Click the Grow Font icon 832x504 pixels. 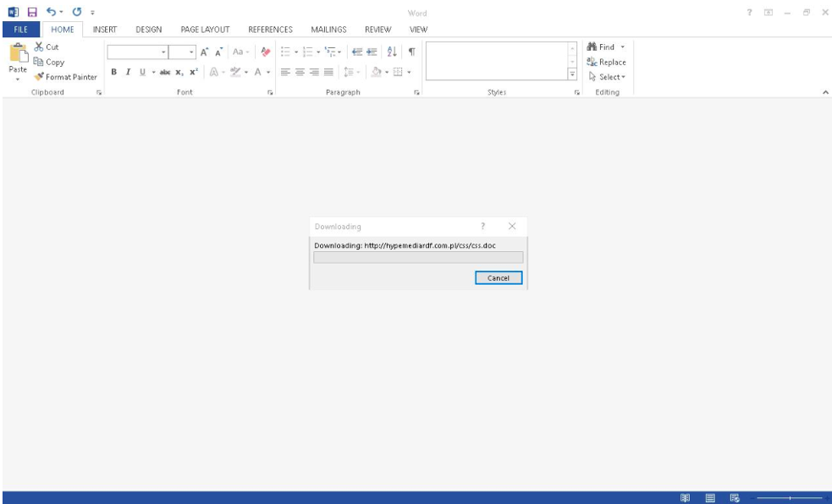tap(205, 52)
